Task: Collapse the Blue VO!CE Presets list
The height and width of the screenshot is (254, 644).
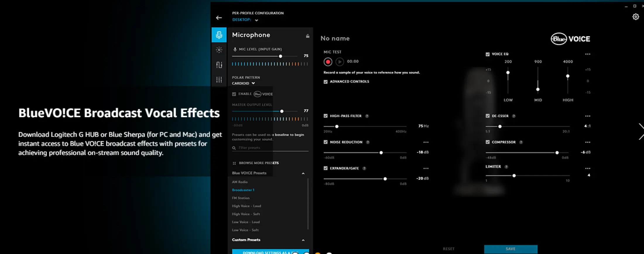Action: point(303,173)
